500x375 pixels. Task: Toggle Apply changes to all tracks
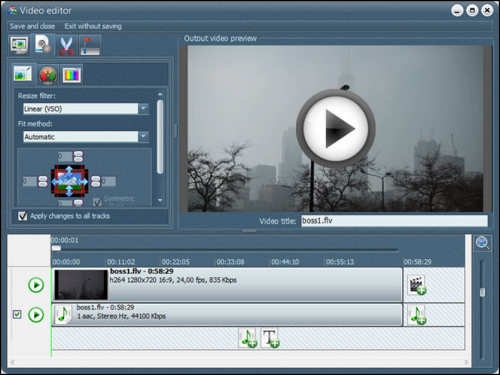pyautogui.click(x=23, y=216)
